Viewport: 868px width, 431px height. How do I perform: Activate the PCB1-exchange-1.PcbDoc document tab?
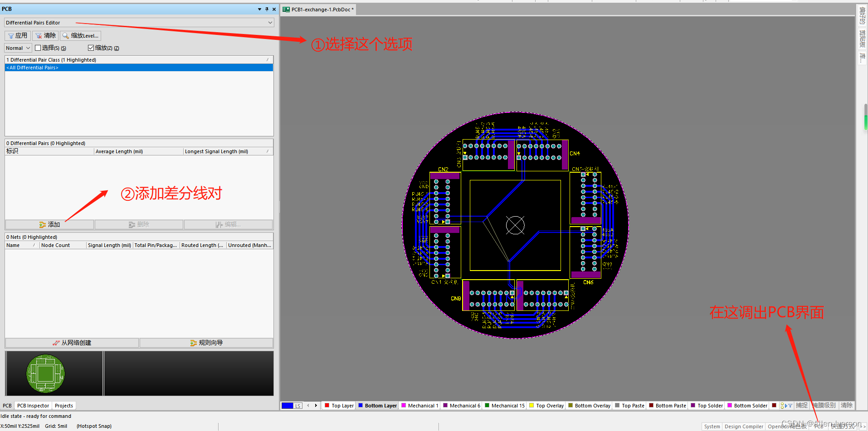click(x=318, y=10)
